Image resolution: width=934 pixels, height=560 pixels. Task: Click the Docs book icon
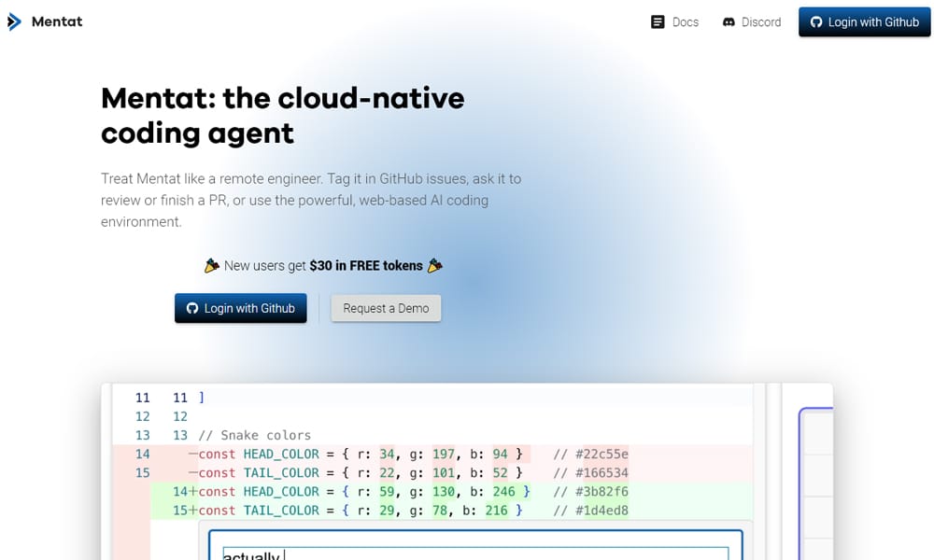[658, 21]
